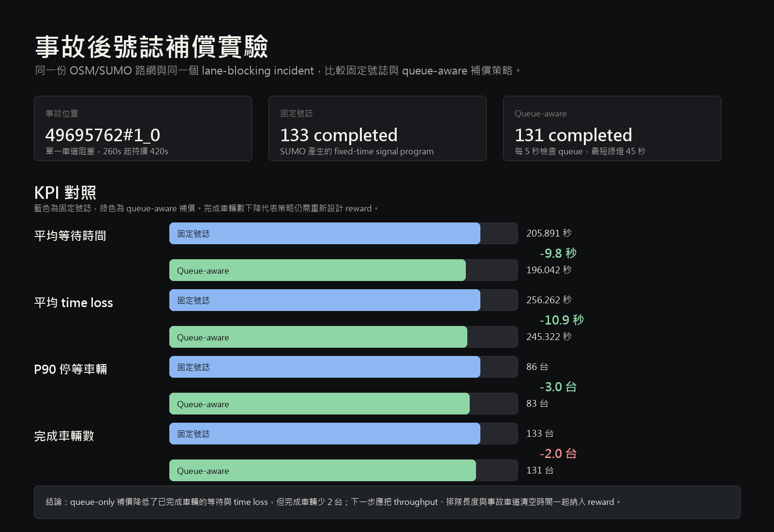Click the green Queue-aware bar for 完成車輛數
This screenshot has height=532, width=774.
coord(323,471)
